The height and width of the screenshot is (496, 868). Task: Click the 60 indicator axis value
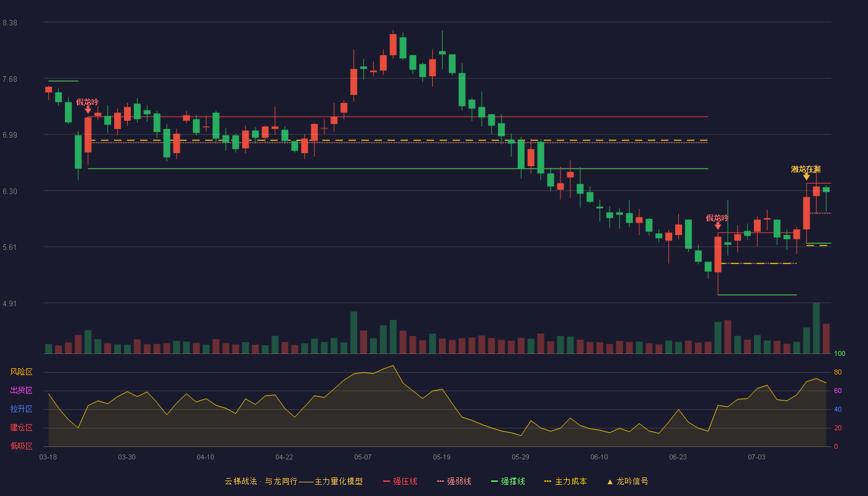[838, 391]
